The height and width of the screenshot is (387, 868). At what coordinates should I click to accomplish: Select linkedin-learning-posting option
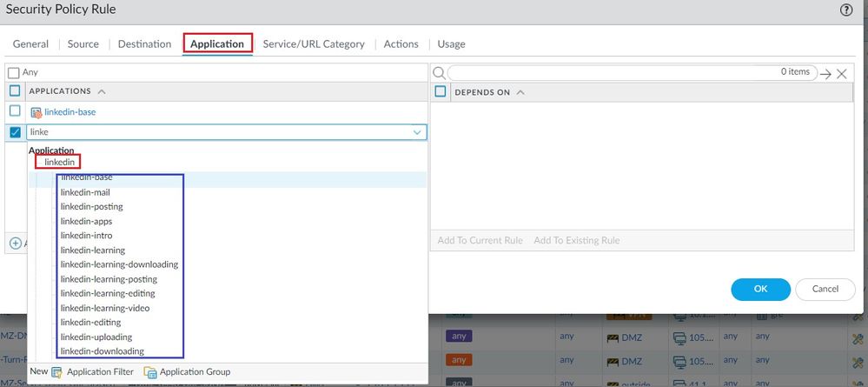tap(109, 279)
